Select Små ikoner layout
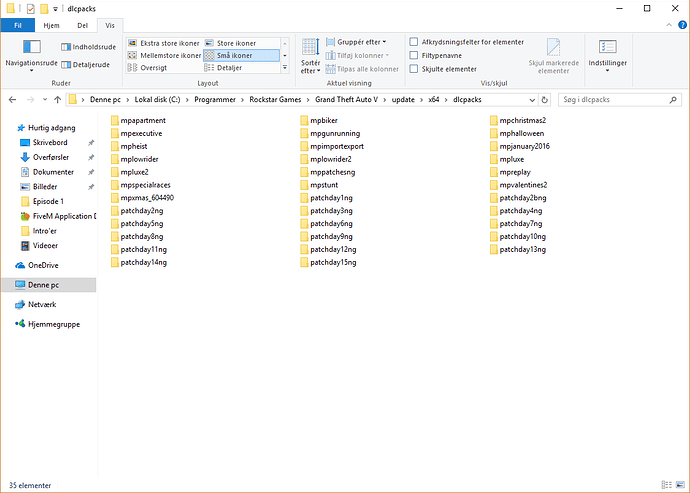Image resolution: width=690 pixels, height=493 pixels. click(241, 55)
